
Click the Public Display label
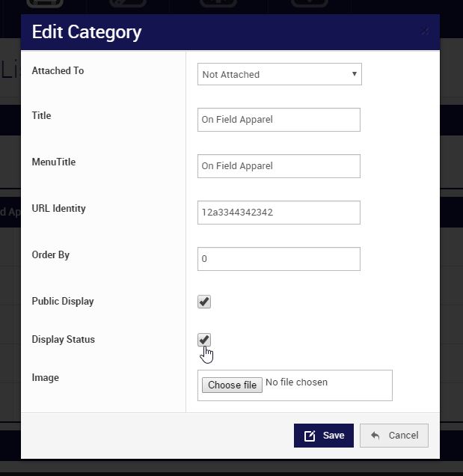pos(63,302)
